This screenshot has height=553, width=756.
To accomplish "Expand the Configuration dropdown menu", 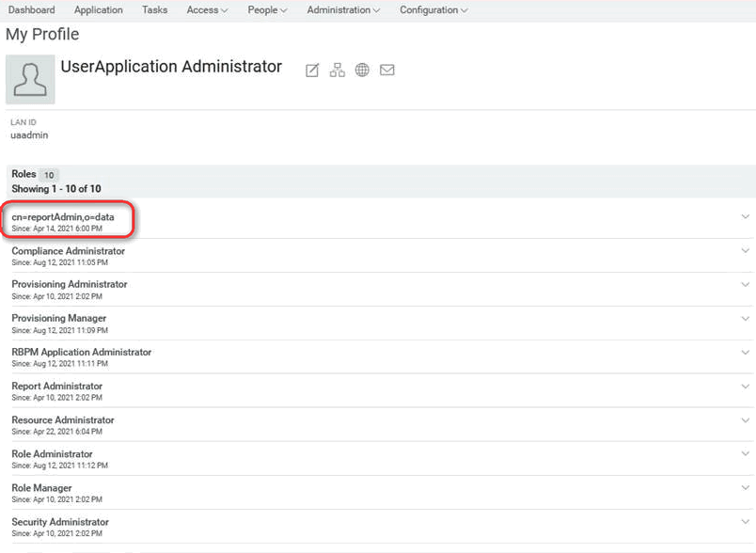I will coord(433,10).
